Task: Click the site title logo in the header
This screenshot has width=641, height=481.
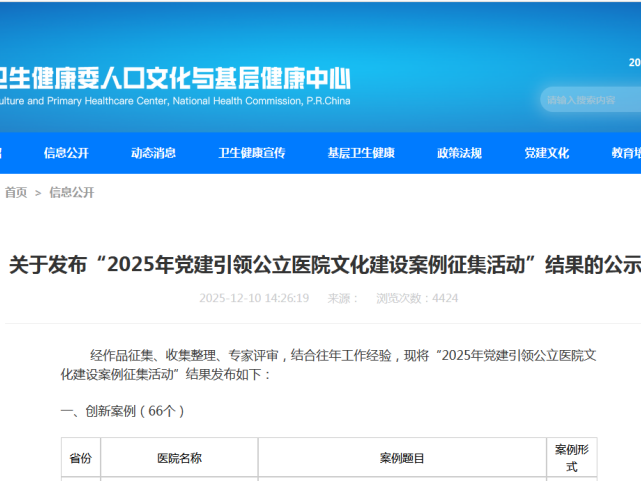Action: pyautogui.click(x=175, y=76)
